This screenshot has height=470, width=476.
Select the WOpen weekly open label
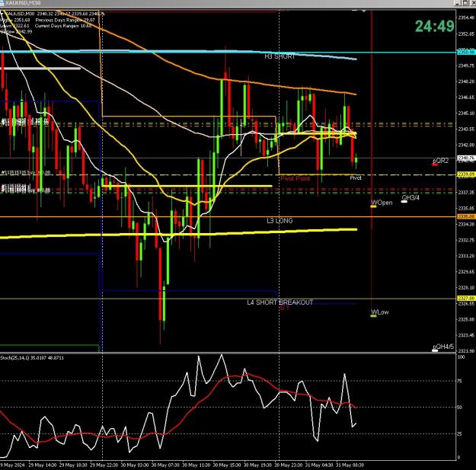tap(382, 203)
